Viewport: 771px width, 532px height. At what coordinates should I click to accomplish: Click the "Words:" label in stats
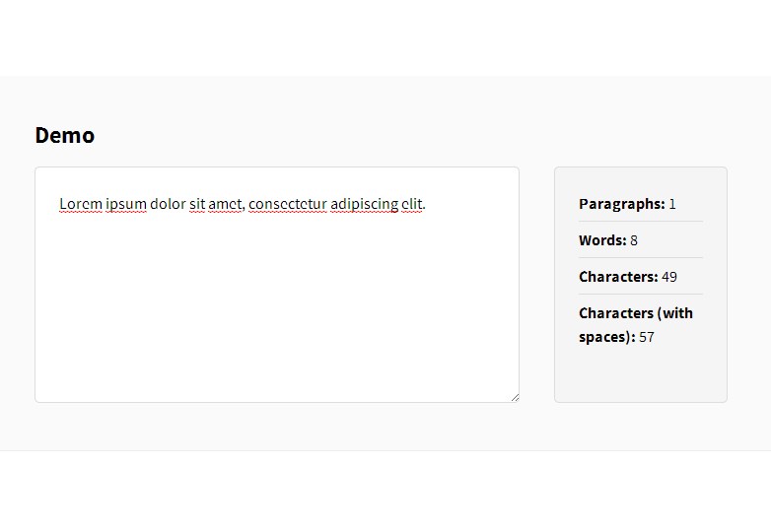[602, 240]
